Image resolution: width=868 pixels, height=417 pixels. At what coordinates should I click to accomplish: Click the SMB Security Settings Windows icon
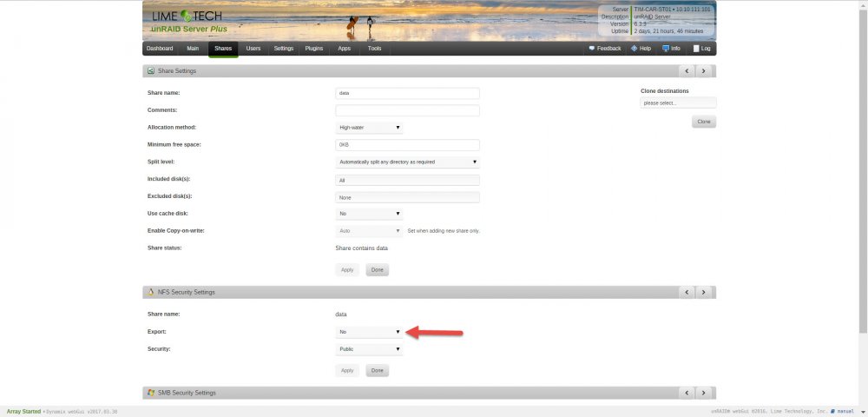tap(150, 393)
